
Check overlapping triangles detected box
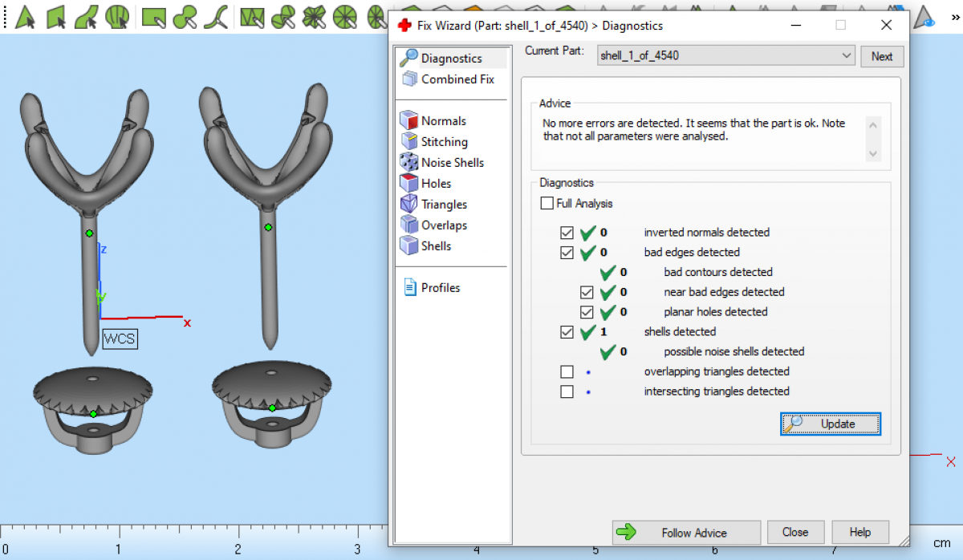[567, 371]
